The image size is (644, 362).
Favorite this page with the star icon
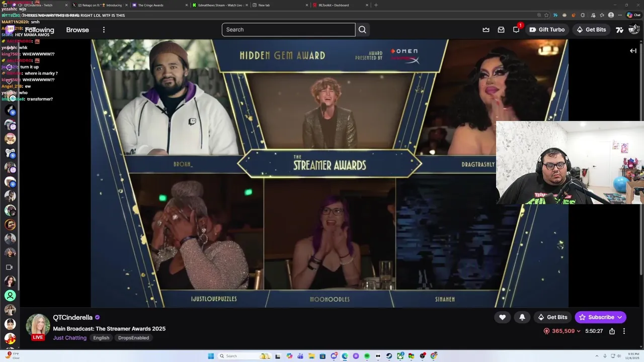tap(547, 15)
